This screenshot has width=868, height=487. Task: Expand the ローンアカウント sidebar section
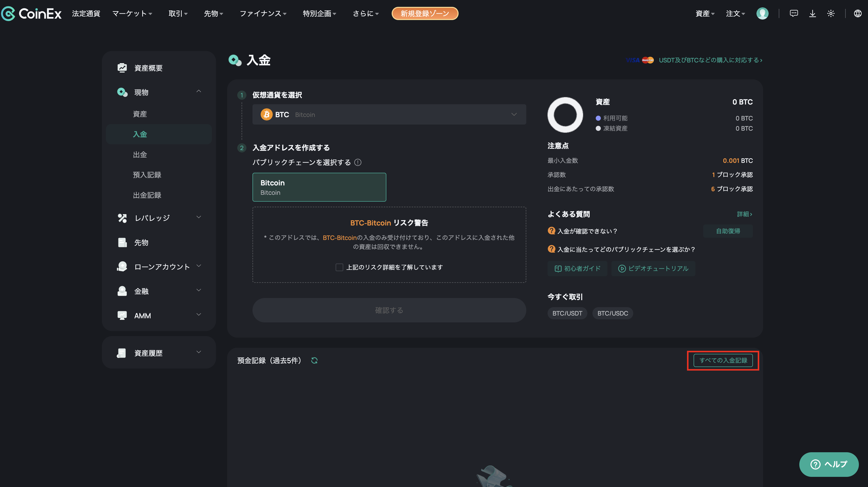[x=198, y=266]
